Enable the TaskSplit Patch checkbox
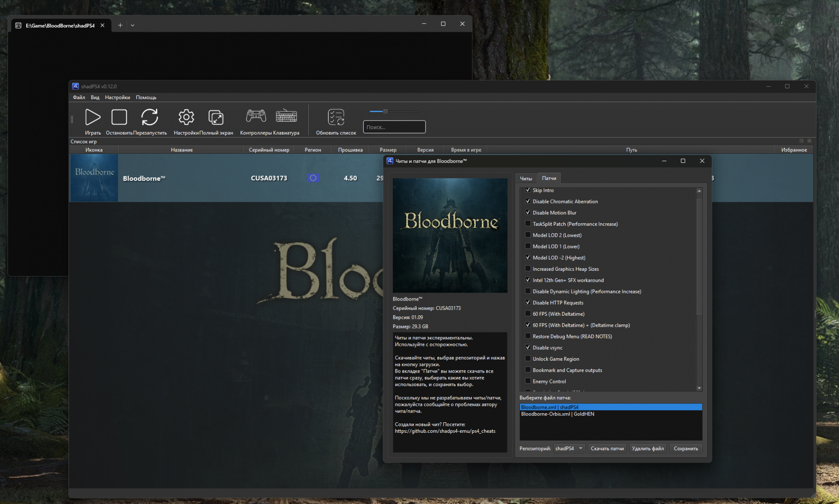Viewport: 839px width, 504px height. pos(528,224)
